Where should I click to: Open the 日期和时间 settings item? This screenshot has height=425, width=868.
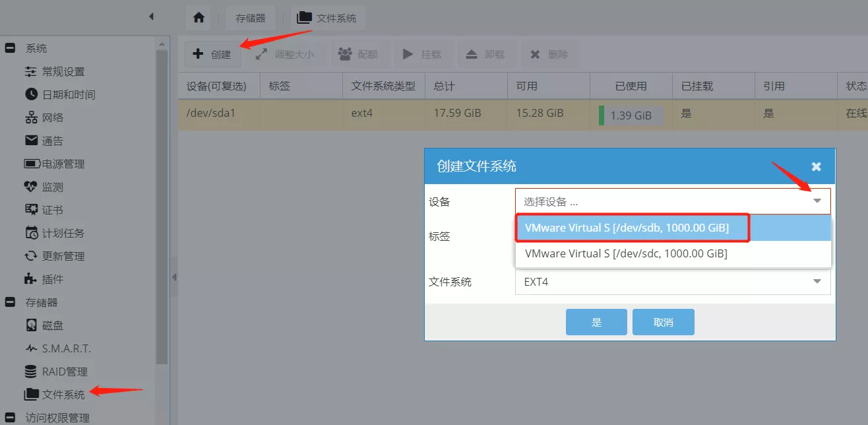[x=68, y=94]
